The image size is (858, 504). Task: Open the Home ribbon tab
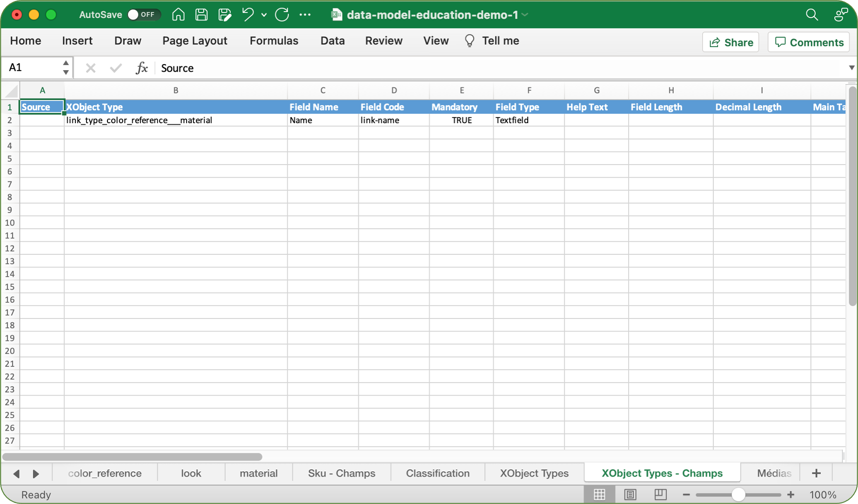click(26, 41)
